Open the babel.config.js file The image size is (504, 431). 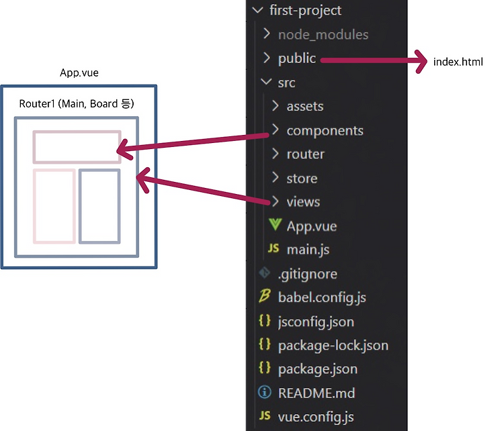pos(322,297)
